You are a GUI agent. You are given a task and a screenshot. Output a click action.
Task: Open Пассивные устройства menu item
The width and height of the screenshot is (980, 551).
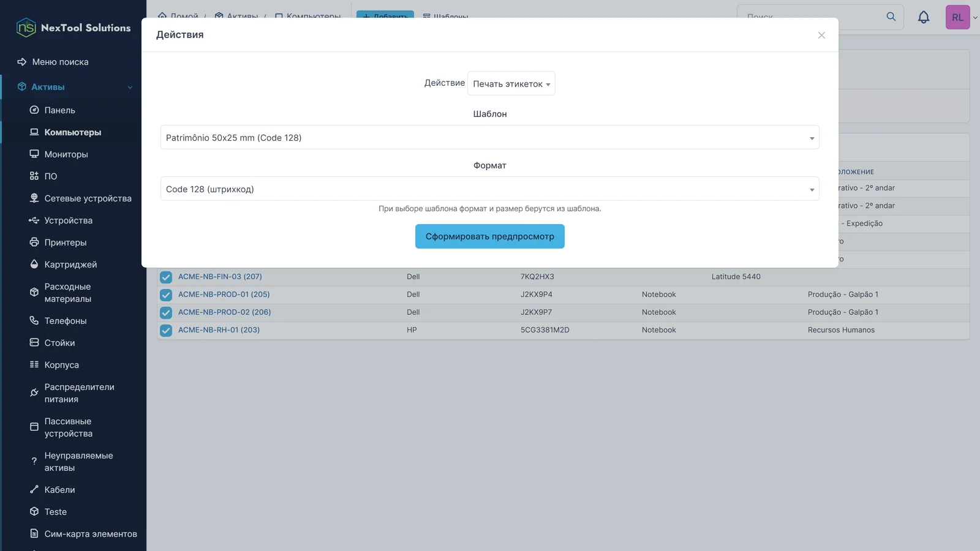pos(68,427)
